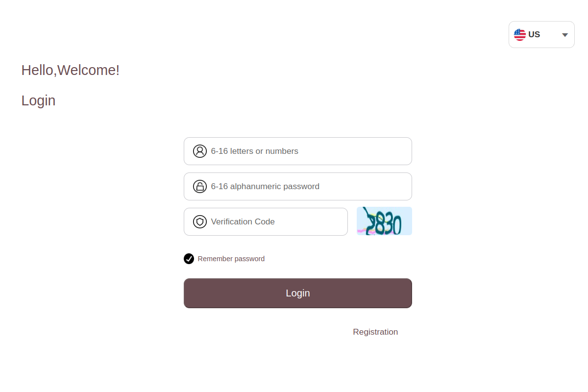
Task: Click the checkmark icon next to Remember password
Action: (x=189, y=258)
